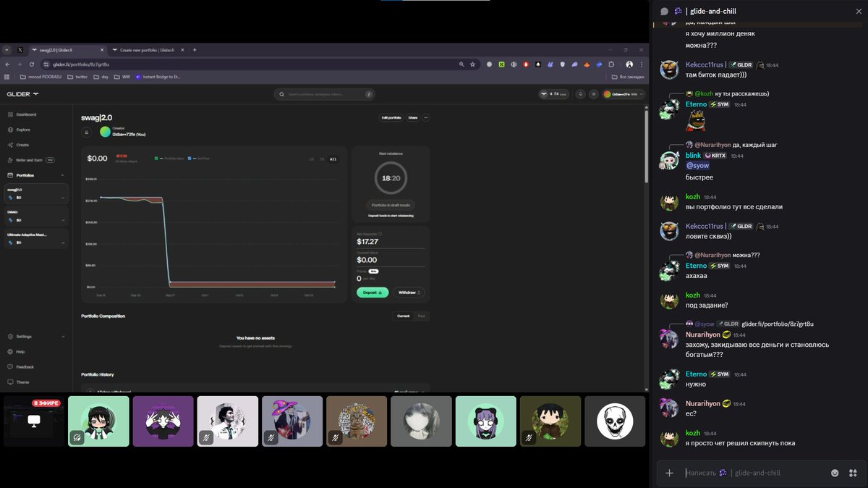Open glider.fi/portfolio link in chat
The width and height of the screenshot is (868, 488).
pyautogui.click(x=778, y=324)
